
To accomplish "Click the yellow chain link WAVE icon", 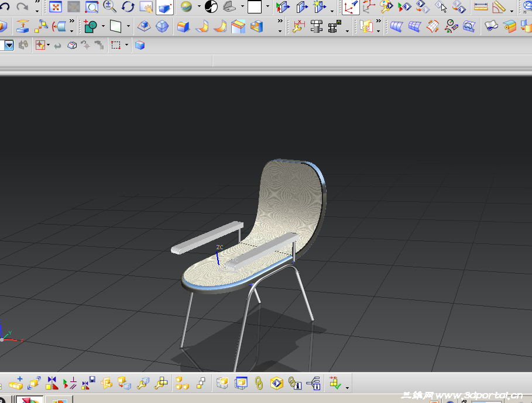I will click(259, 383).
